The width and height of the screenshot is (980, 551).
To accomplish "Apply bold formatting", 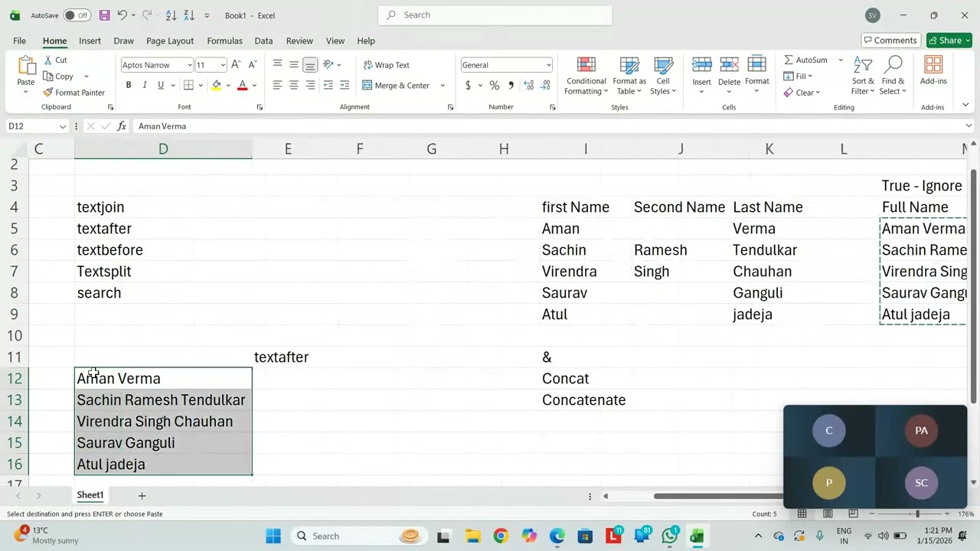I will tap(129, 85).
